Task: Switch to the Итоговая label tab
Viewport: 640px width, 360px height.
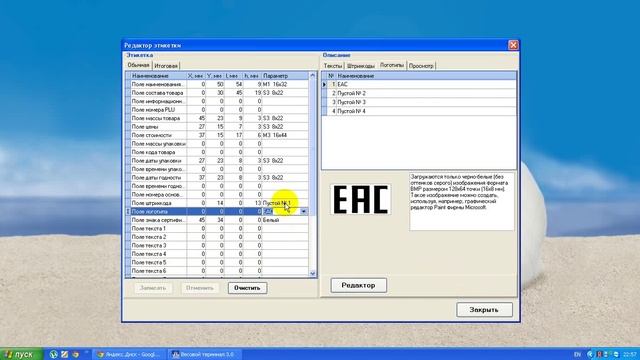Action: (x=166, y=66)
